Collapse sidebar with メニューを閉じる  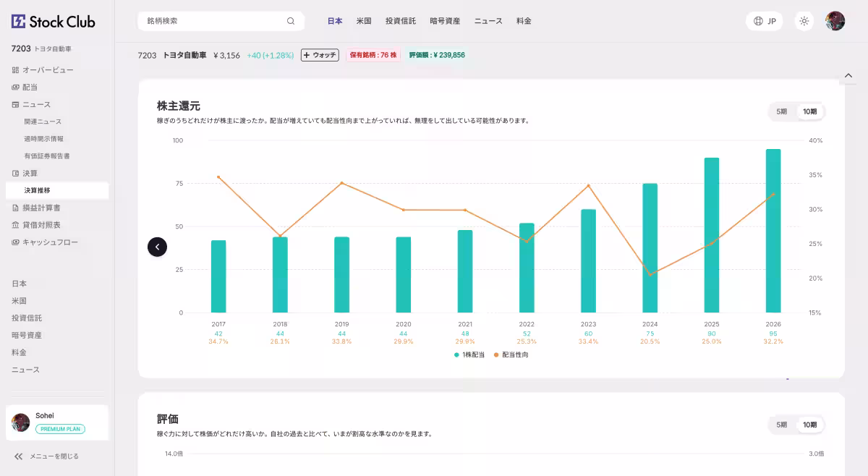pyautogui.click(x=47, y=456)
